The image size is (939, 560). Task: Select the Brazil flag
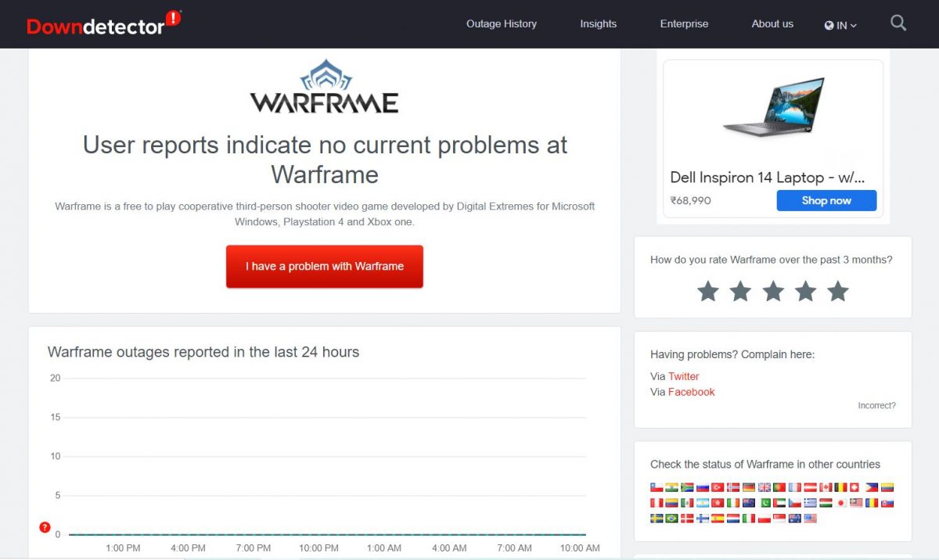(671, 519)
